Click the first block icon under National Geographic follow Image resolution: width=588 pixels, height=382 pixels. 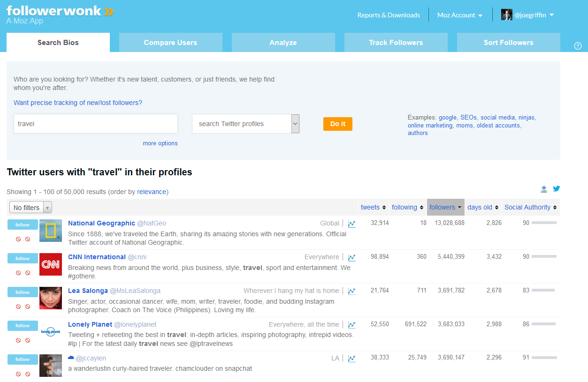coord(18,239)
